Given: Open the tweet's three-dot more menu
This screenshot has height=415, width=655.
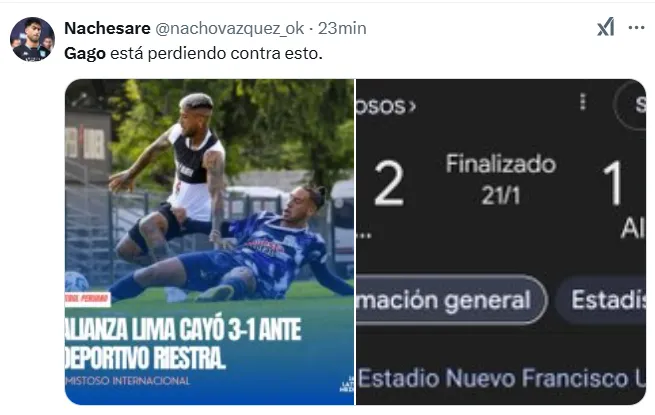Looking at the screenshot, I should (637, 28).
